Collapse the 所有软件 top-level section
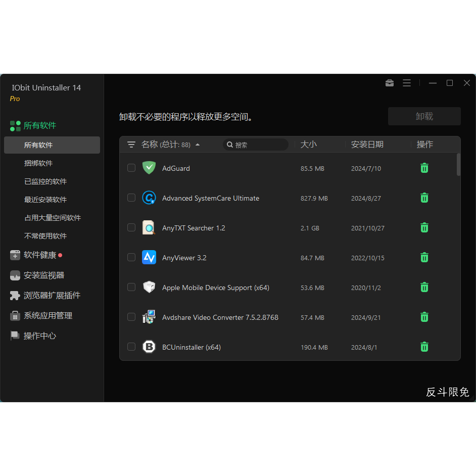This screenshot has width=476, height=476. (39, 126)
